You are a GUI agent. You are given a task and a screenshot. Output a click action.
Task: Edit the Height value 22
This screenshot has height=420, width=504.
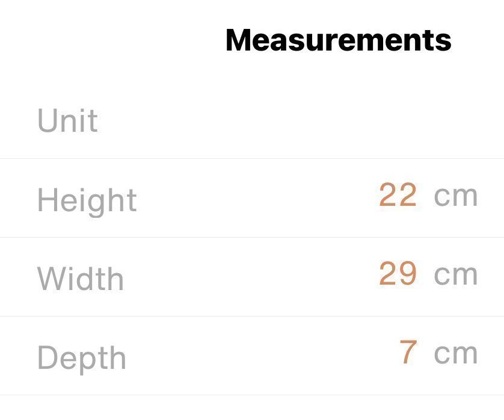[x=398, y=196]
